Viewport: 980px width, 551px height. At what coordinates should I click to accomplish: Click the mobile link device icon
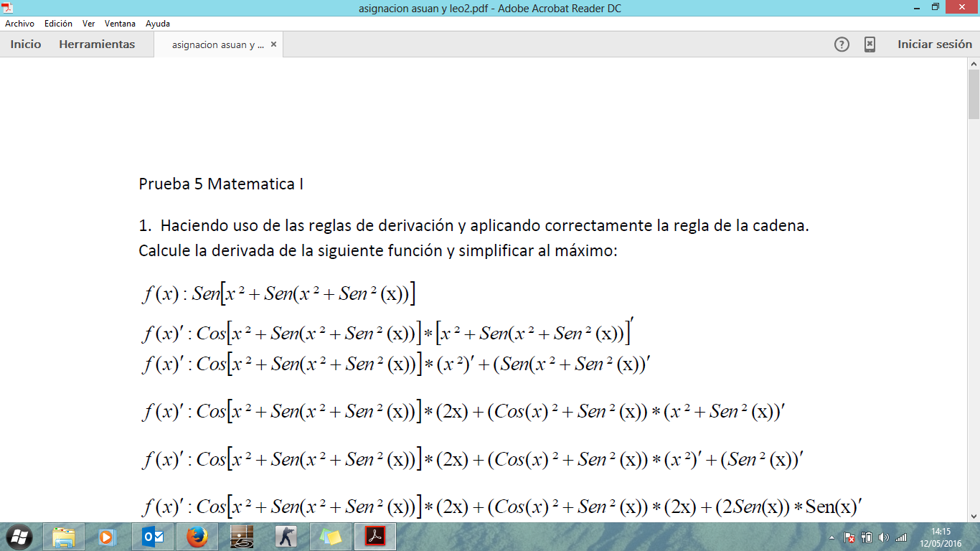[x=870, y=44]
